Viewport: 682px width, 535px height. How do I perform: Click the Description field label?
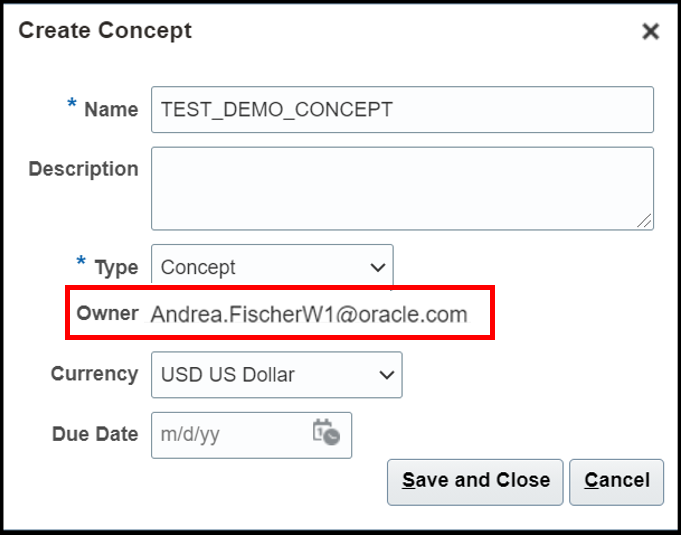pyautogui.click(x=84, y=169)
